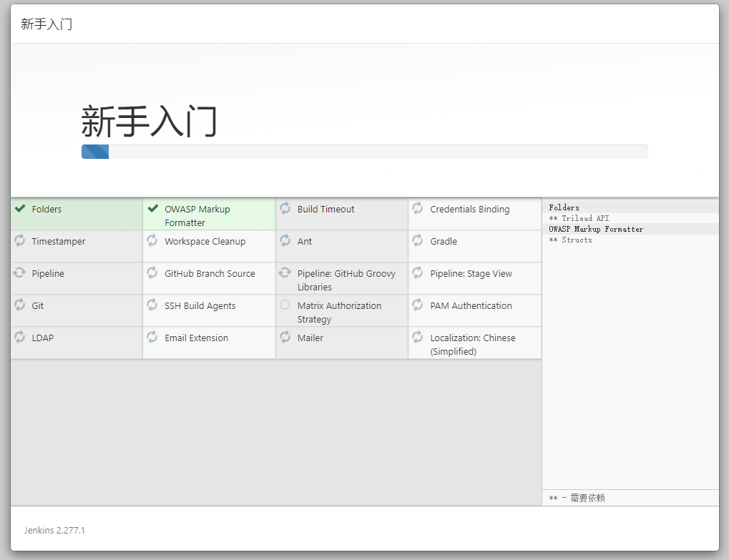This screenshot has height=560, width=729.
Task: Click the sync icon beside Gradle
Action: (418, 241)
